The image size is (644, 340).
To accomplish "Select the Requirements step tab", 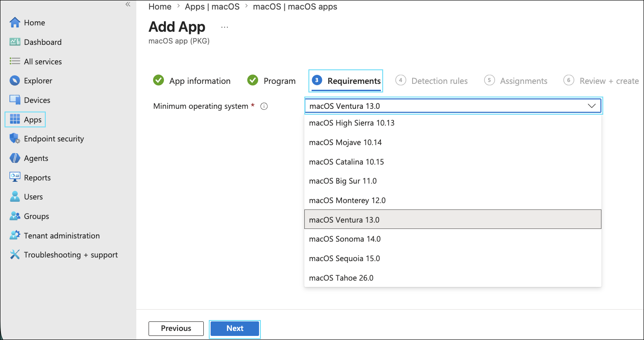I will (x=346, y=81).
